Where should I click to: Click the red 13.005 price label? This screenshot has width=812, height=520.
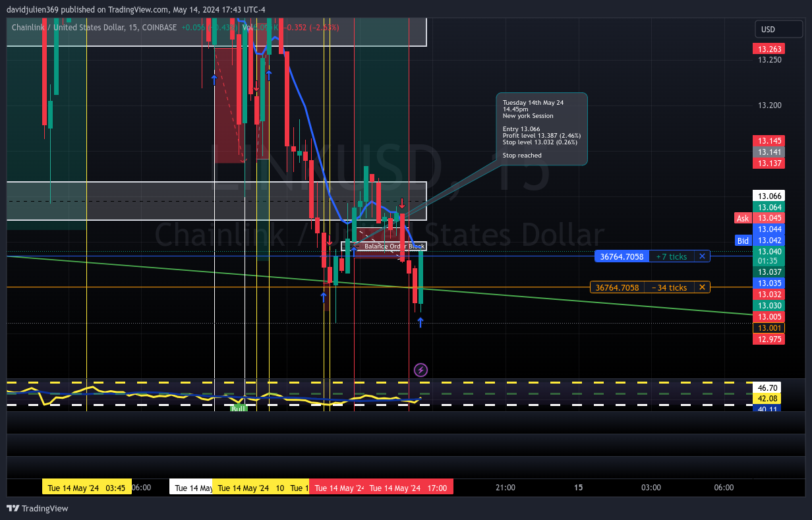[x=768, y=316]
